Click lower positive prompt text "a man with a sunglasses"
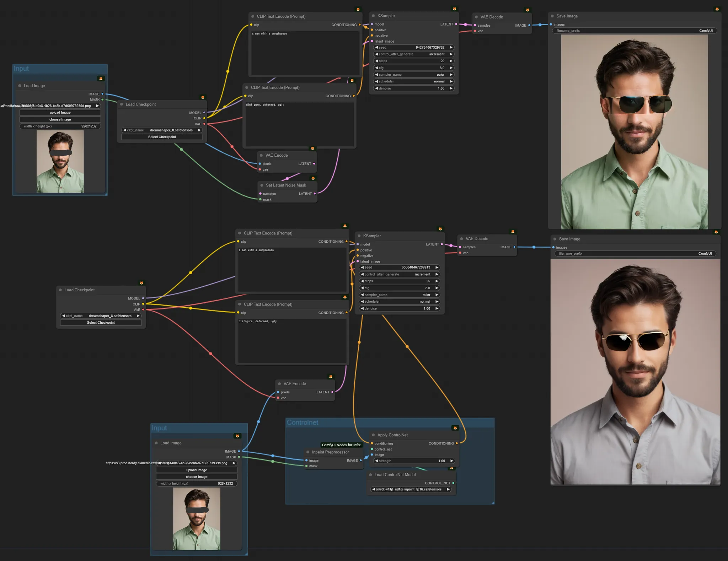Screen dimensions: 728x561 (x=256, y=250)
